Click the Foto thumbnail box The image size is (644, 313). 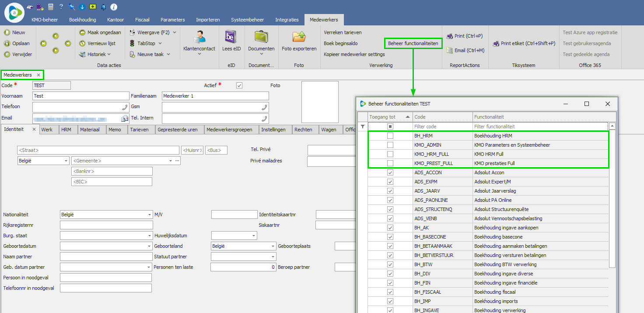tap(320, 102)
